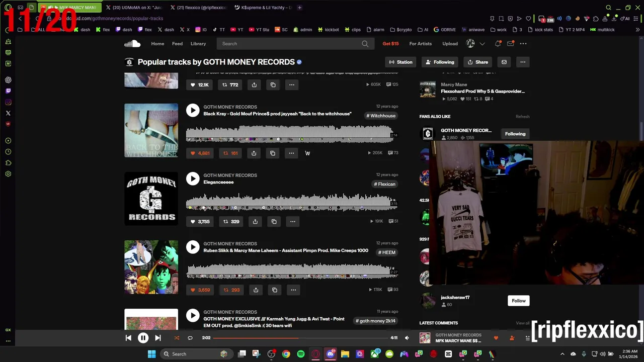Open more menu on Black Kray track
This screenshot has height=362, width=644.
pos(291,153)
